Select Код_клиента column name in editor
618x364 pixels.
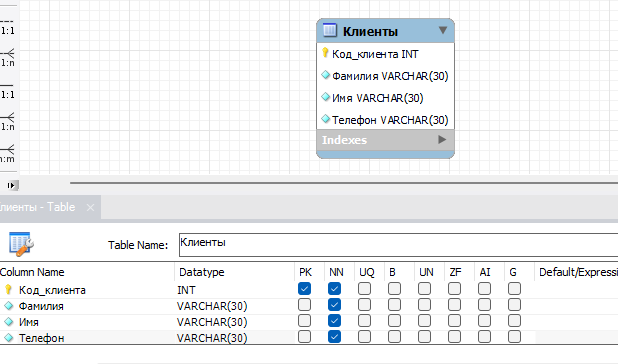coord(52,290)
